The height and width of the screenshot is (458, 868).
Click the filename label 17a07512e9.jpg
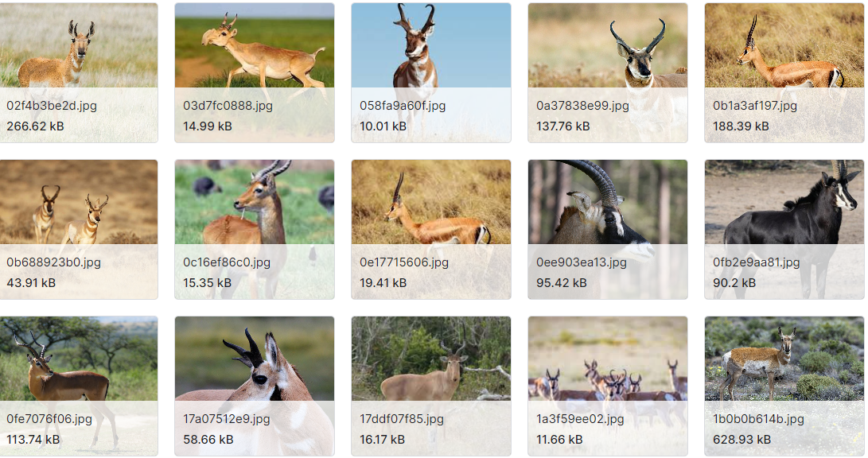tap(227, 419)
